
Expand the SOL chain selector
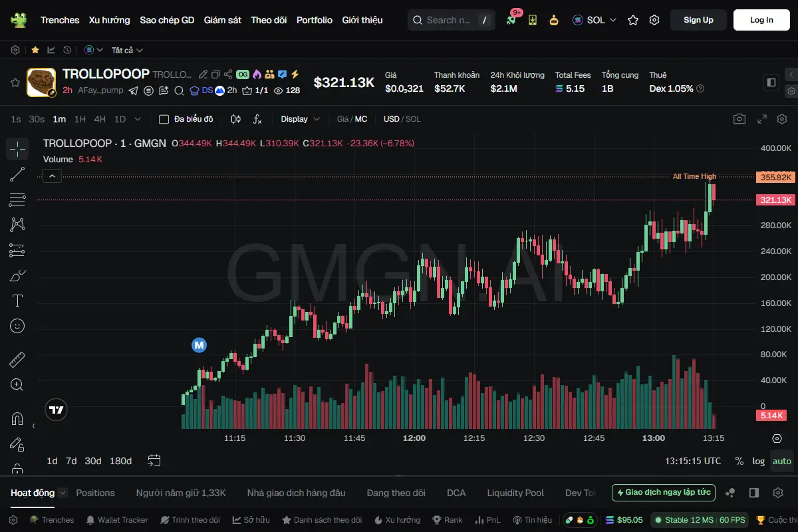coord(595,20)
